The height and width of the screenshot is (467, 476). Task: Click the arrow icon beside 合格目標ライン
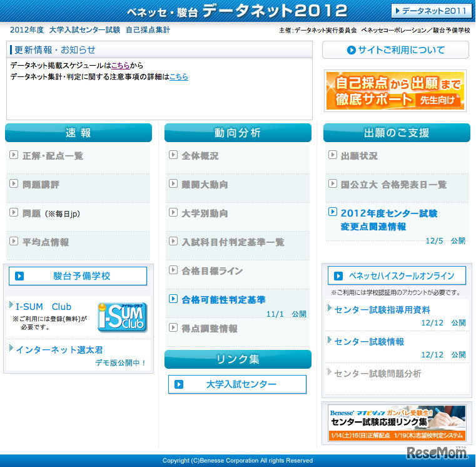173,270
